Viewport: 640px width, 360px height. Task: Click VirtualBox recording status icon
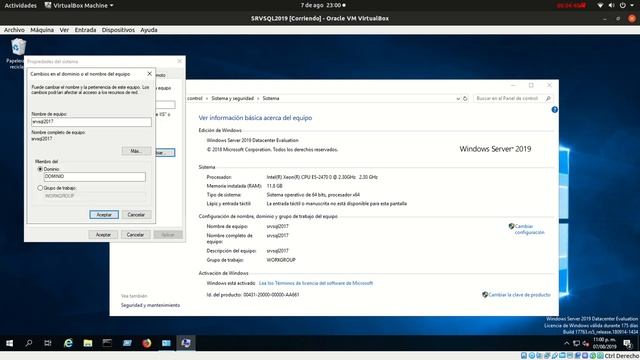577,356
